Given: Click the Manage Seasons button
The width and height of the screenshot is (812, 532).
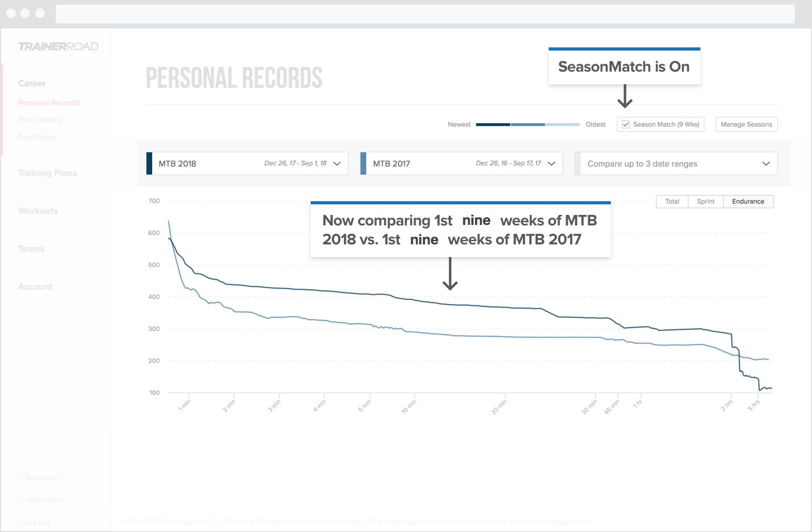Looking at the screenshot, I should click(746, 124).
